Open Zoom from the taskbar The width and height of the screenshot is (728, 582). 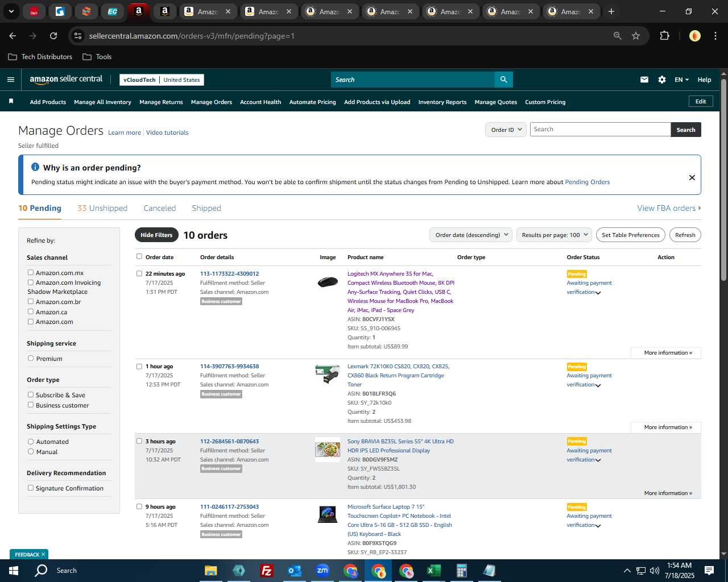(x=322, y=571)
